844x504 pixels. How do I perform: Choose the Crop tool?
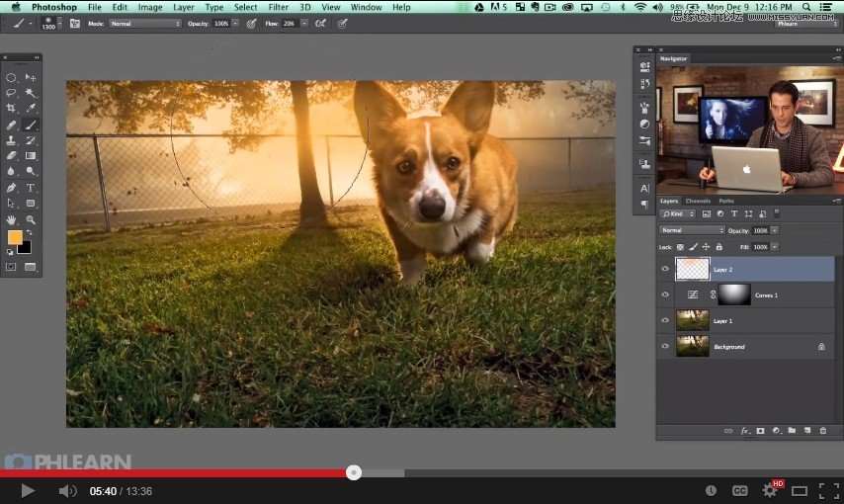[11, 108]
